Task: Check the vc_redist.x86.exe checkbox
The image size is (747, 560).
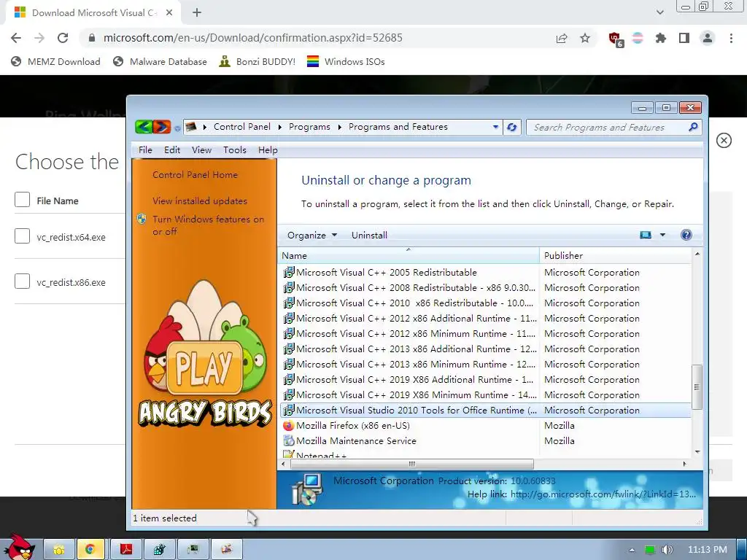Action: pyautogui.click(x=22, y=281)
